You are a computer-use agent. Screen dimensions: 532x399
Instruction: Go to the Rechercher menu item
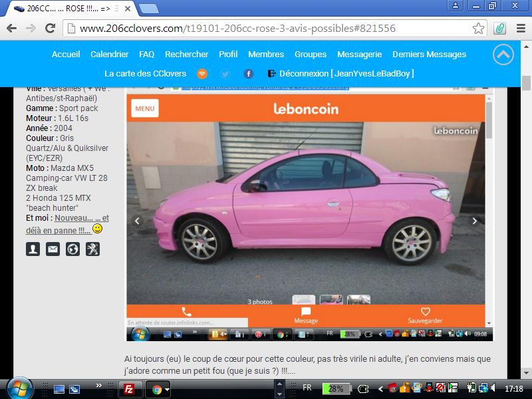click(x=186, y=55)
